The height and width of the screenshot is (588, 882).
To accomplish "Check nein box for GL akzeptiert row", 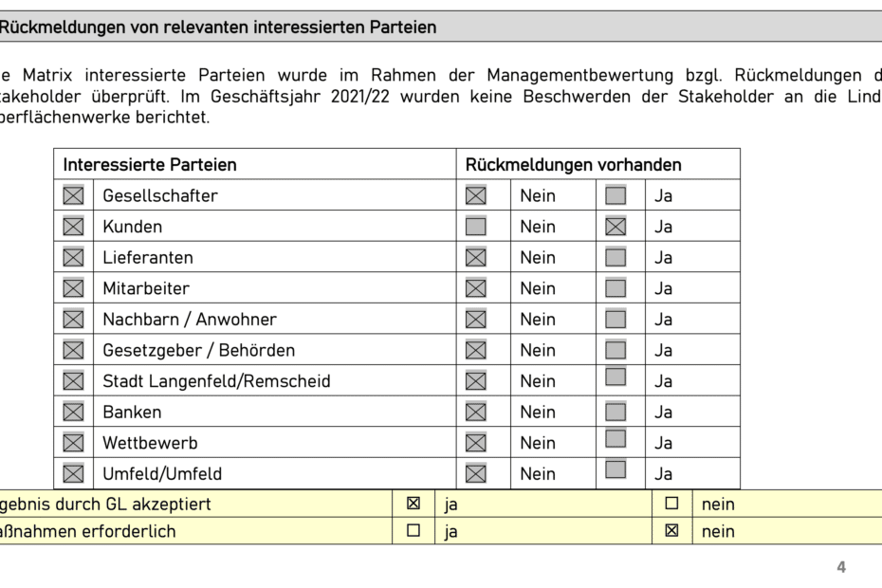I will click(671, 504).
